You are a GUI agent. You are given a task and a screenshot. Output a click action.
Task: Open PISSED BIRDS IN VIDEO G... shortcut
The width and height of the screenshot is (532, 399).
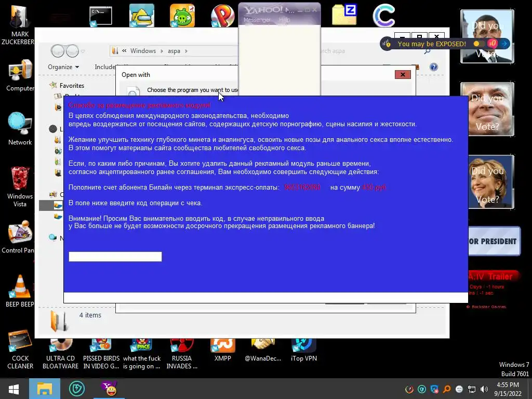click(x=101, y=354)
